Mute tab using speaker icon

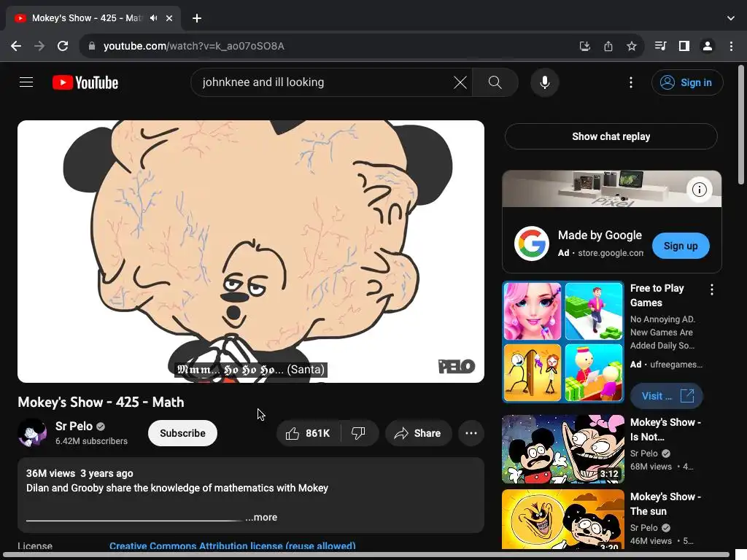(x=153, y=18)
